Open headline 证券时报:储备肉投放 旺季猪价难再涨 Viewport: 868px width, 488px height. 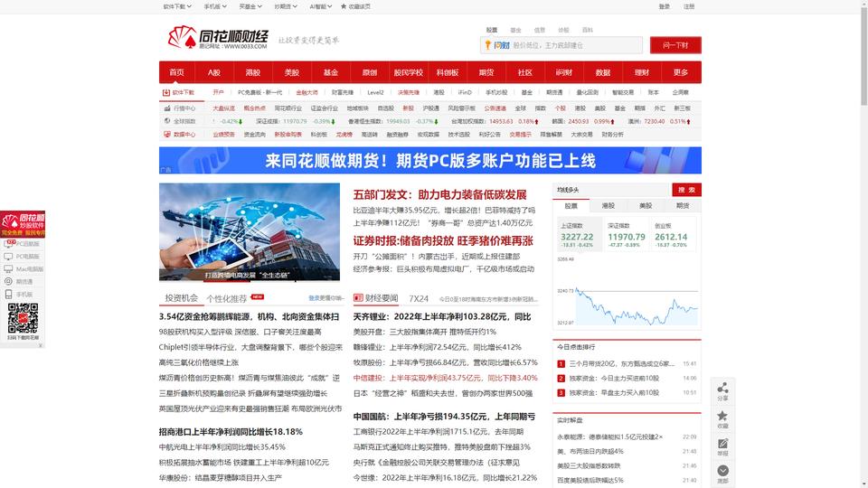[443, 240]
